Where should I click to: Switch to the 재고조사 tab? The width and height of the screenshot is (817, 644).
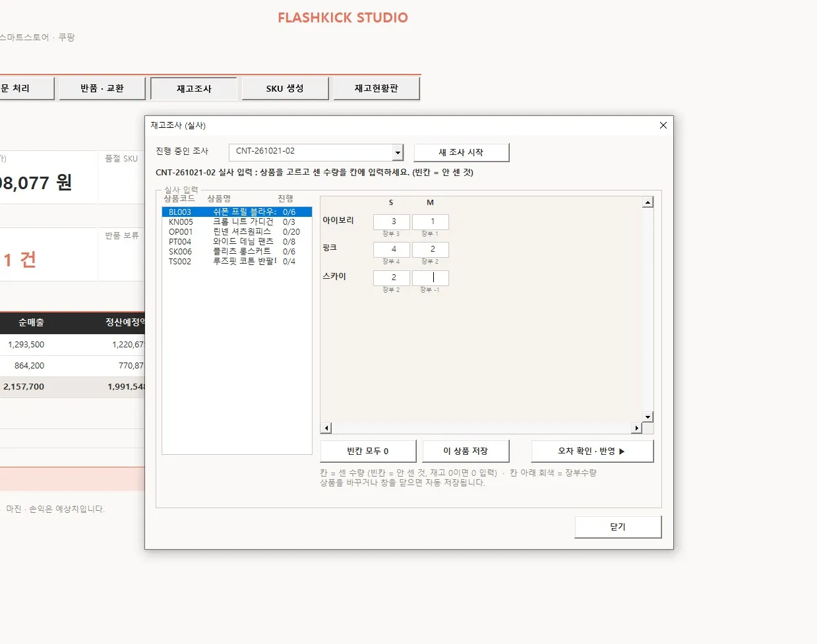(x=194, y=88)
